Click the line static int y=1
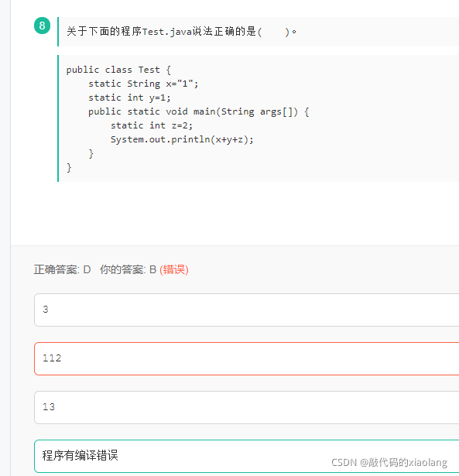The image size is (459, 476). coord(129,98)
